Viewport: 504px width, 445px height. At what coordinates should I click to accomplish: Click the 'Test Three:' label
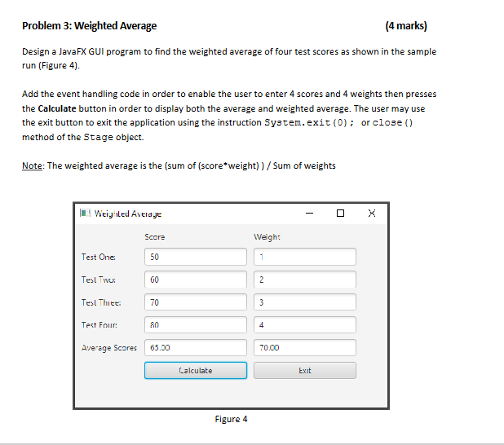tap(101, 302)
